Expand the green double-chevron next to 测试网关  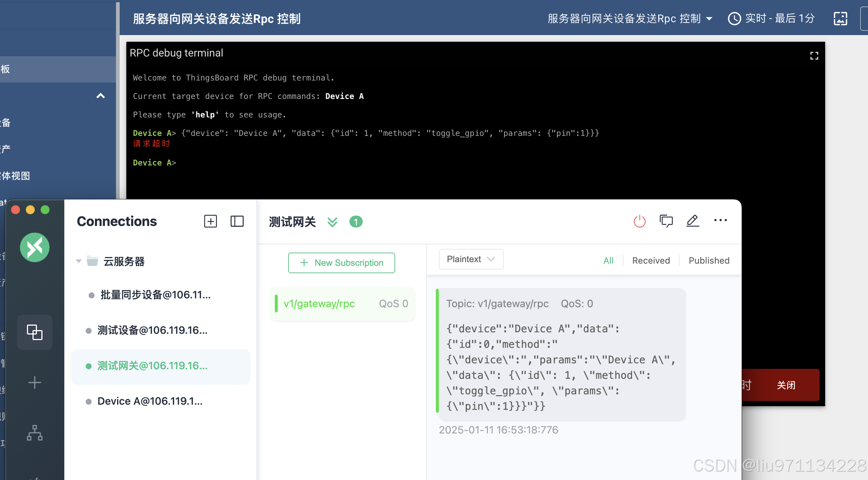tap(332, 222)
